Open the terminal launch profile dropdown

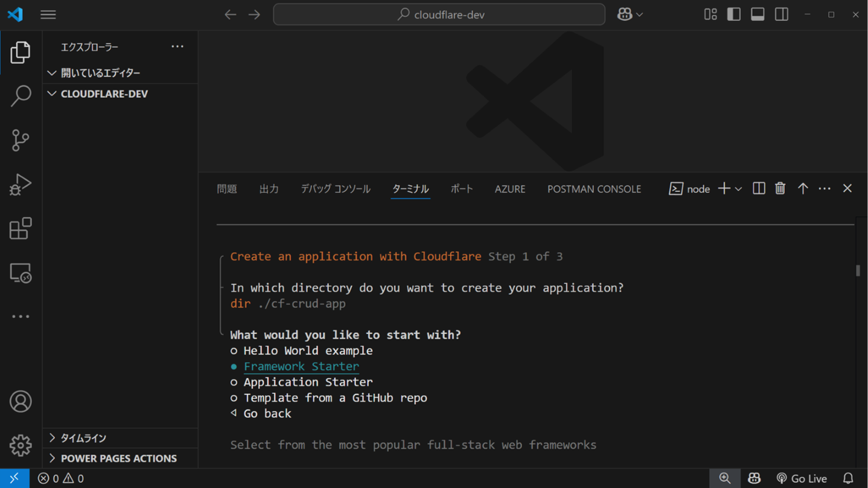coord(738,189)
